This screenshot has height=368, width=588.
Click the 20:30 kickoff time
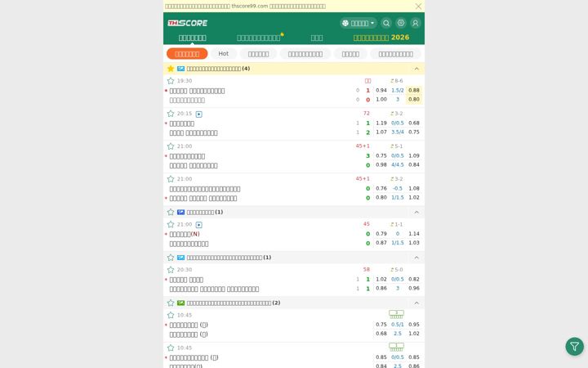click(x=185, y=270)
